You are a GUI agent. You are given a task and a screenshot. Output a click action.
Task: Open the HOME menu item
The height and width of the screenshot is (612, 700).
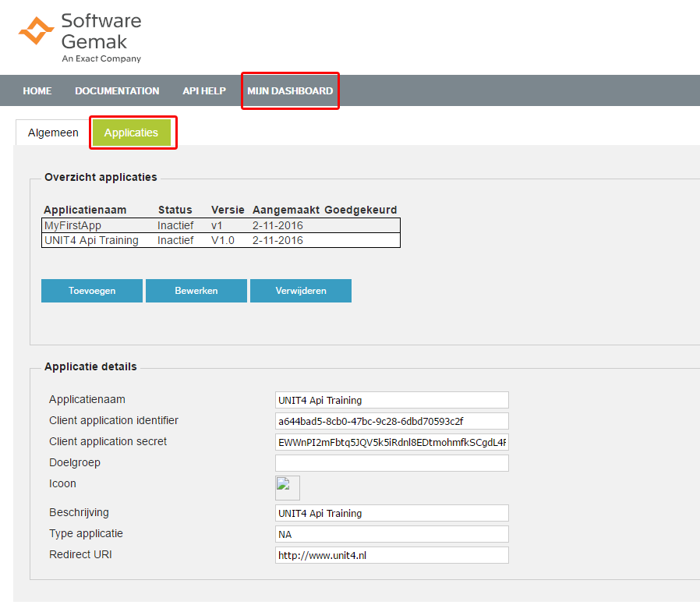point(37,91)
